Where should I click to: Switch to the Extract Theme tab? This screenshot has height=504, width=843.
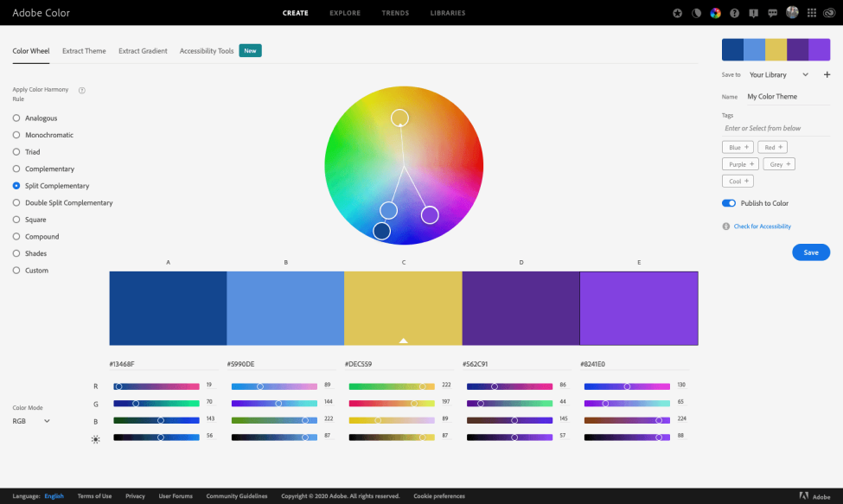coord(84,51)
